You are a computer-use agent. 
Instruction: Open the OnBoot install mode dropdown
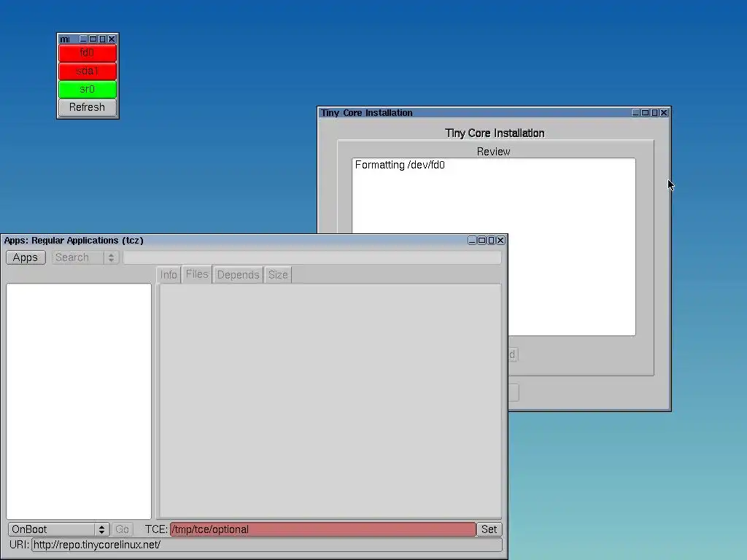(x=58, y=529)
